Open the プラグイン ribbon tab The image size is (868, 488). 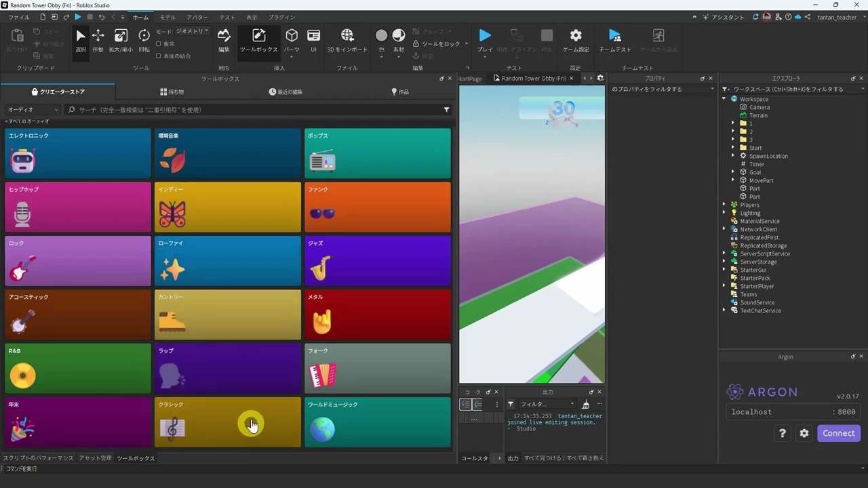[x=281, y=17]
